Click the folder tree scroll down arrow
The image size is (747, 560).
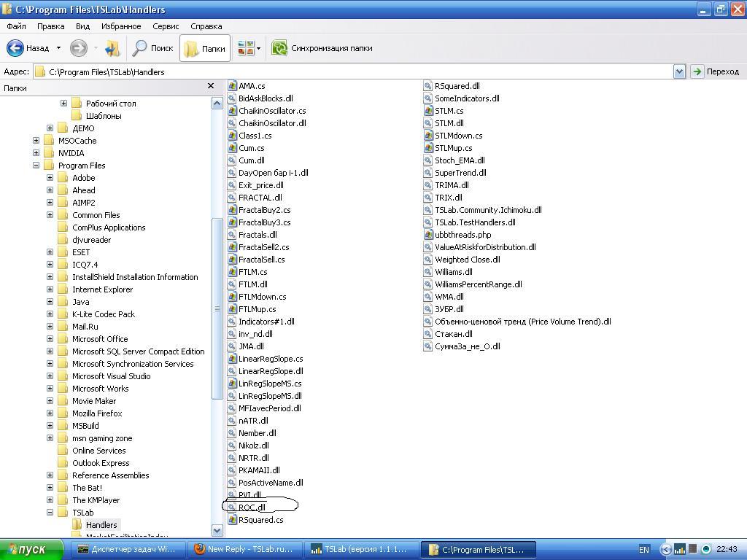217,531
